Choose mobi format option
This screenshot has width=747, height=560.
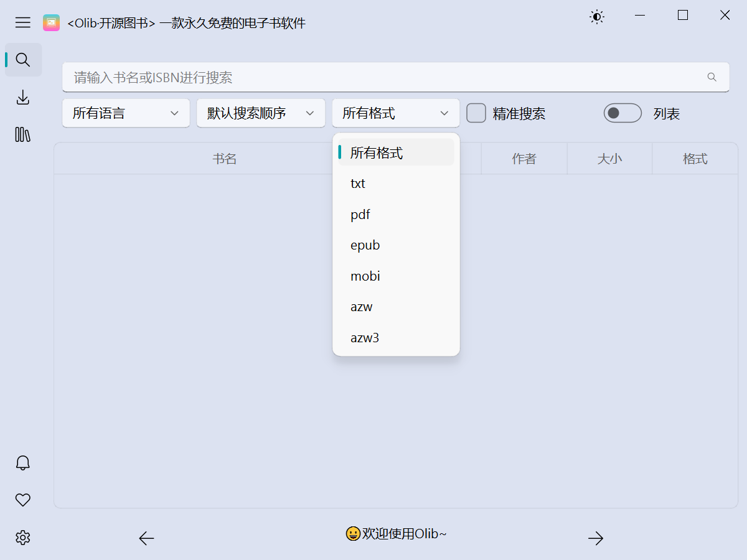pos(396,276)
